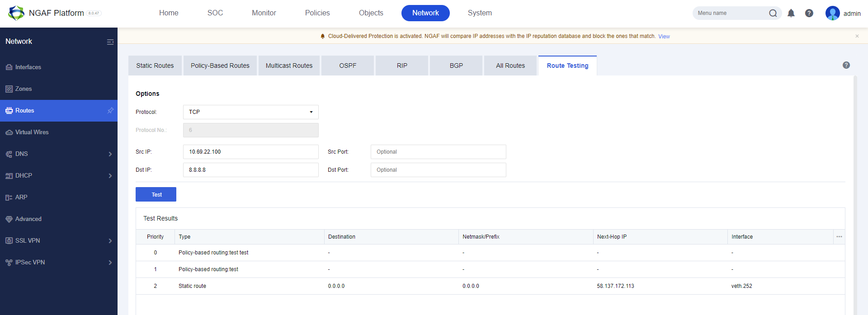Open the help question mark in top bar
The width and height of the screenshot is (868, 315).
[x=809, y=13]
